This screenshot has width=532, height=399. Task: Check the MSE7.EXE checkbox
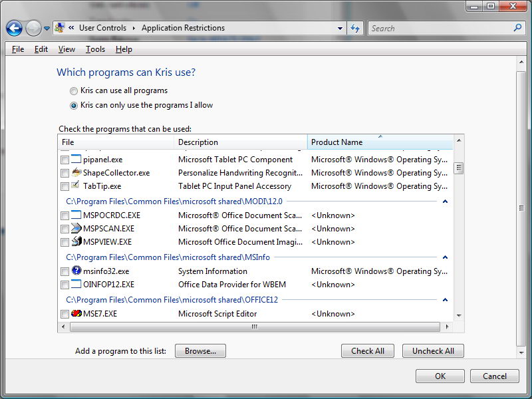click(65, 314)
